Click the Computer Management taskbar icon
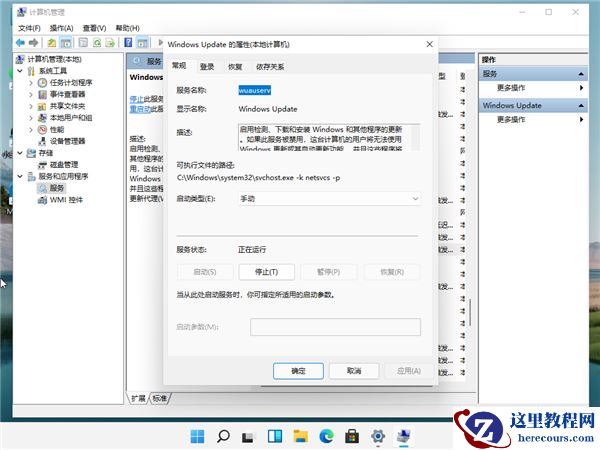Viewport: 600px width, 450px height. [403, 436]
